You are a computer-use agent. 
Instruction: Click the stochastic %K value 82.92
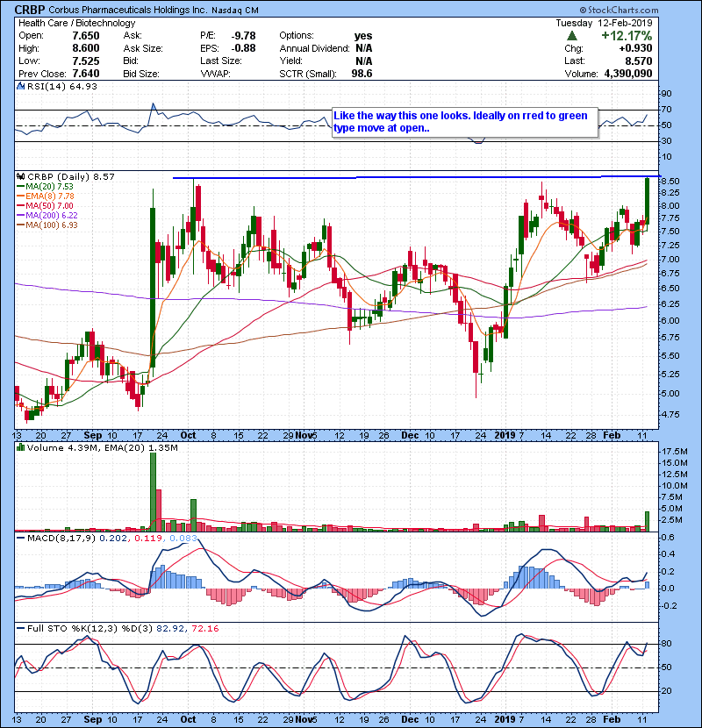pos(170,629)
